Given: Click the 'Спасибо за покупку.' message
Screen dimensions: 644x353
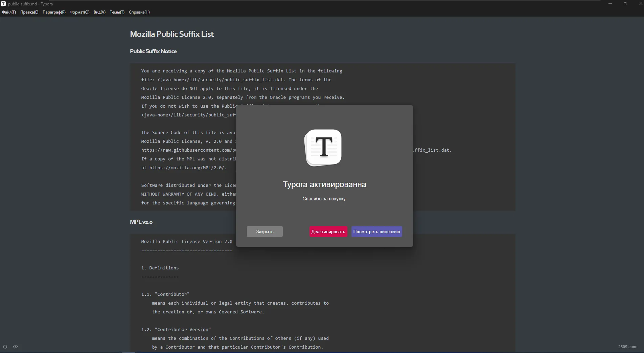Looking at the screenshot, I should [x=324, y=199].
